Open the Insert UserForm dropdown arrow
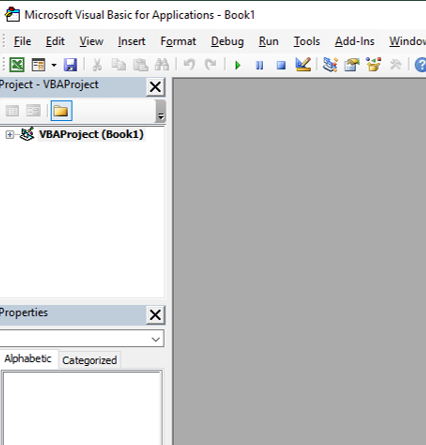This screenshot has height=445, width=426. coord(54,65)
